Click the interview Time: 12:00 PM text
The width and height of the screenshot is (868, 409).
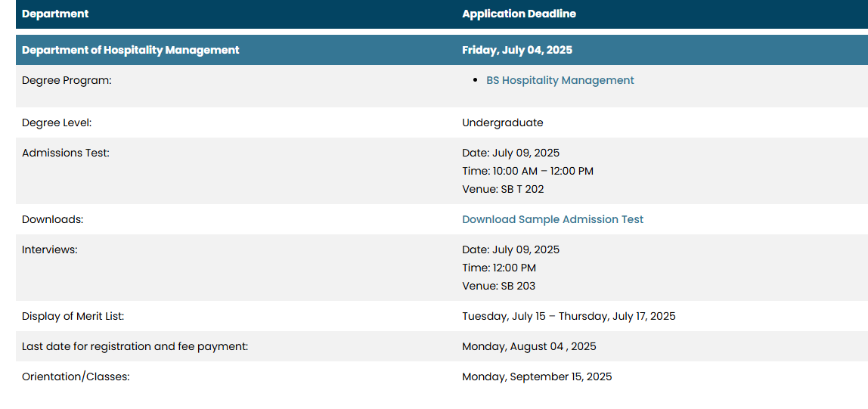(x=499, y=268)
